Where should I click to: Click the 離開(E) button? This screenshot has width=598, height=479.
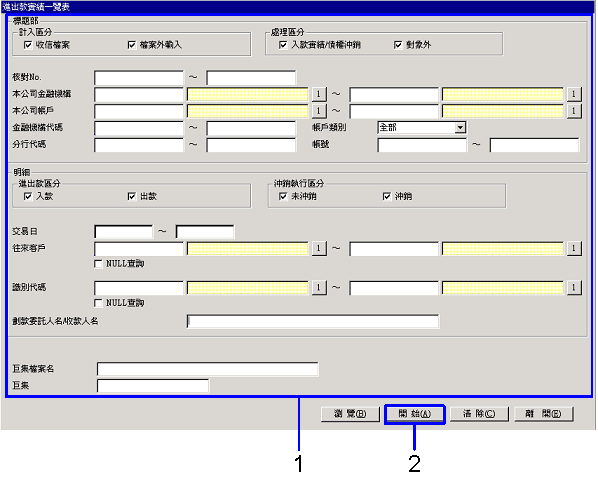(543, 414)
